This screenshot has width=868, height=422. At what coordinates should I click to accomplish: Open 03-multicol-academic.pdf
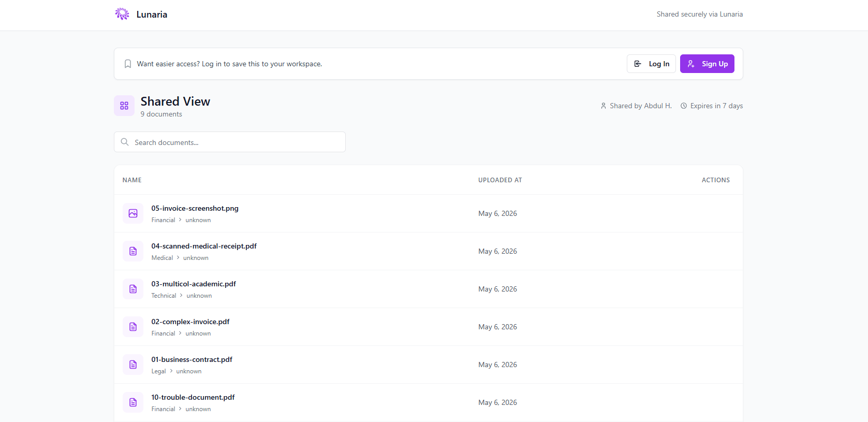tap(194, 284)
